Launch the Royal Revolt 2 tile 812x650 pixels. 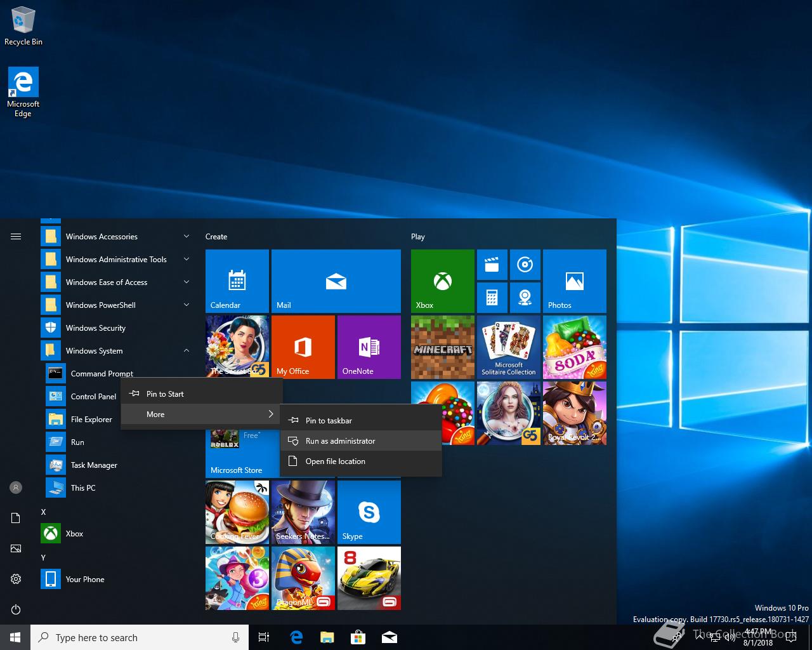(x=575, y=413)
